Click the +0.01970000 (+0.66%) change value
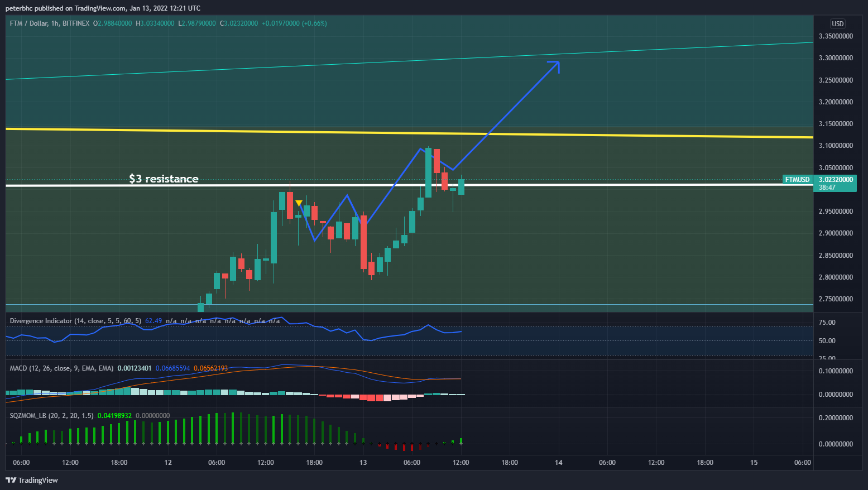Viewport: 868px width, 490px height. tap(295, 23)
